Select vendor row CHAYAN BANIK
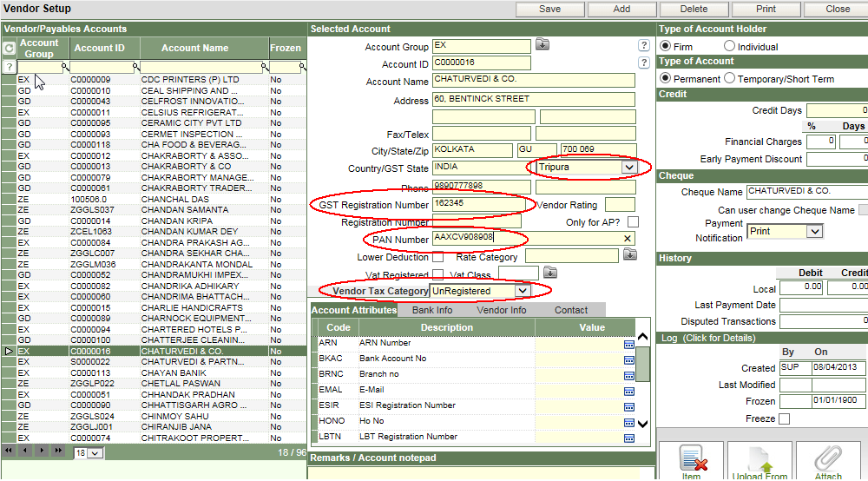Viewport: 868px width, 481px height. coord(154,373)
